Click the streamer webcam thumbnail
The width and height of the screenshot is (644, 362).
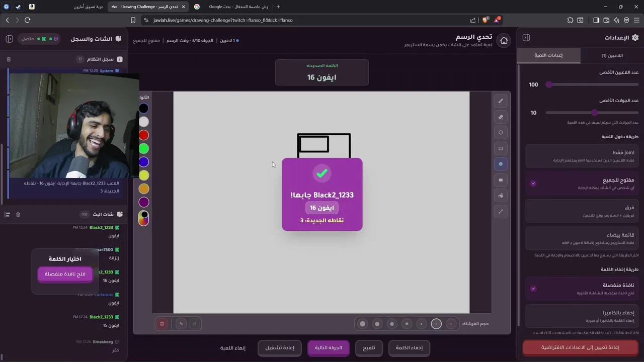[74, 126]
